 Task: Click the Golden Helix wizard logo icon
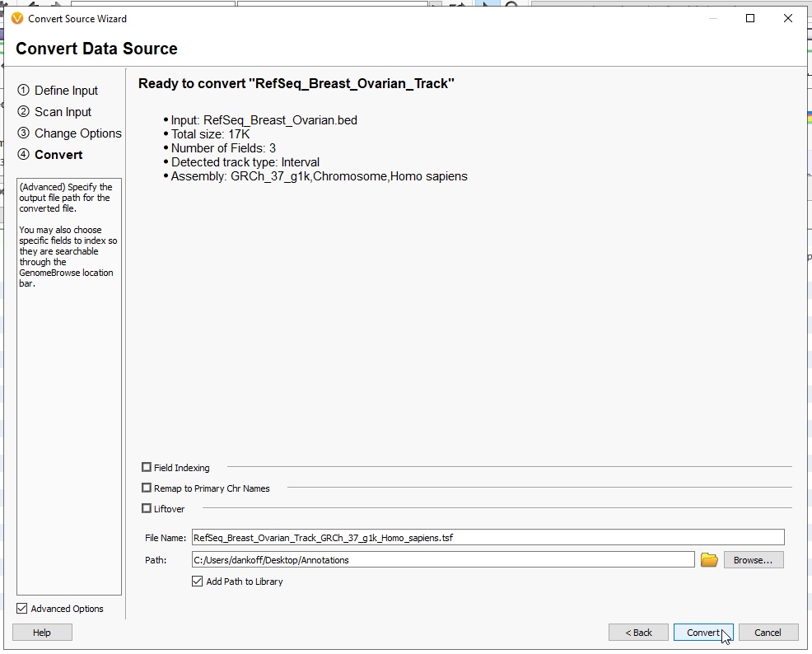pyautogui.click(x=17, y=18)
